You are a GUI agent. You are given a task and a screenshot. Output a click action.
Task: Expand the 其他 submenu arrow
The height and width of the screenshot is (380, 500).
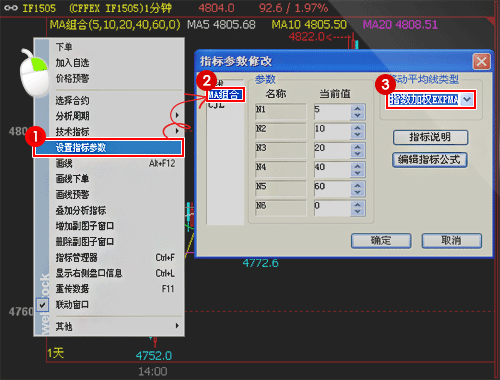(177, 325)
